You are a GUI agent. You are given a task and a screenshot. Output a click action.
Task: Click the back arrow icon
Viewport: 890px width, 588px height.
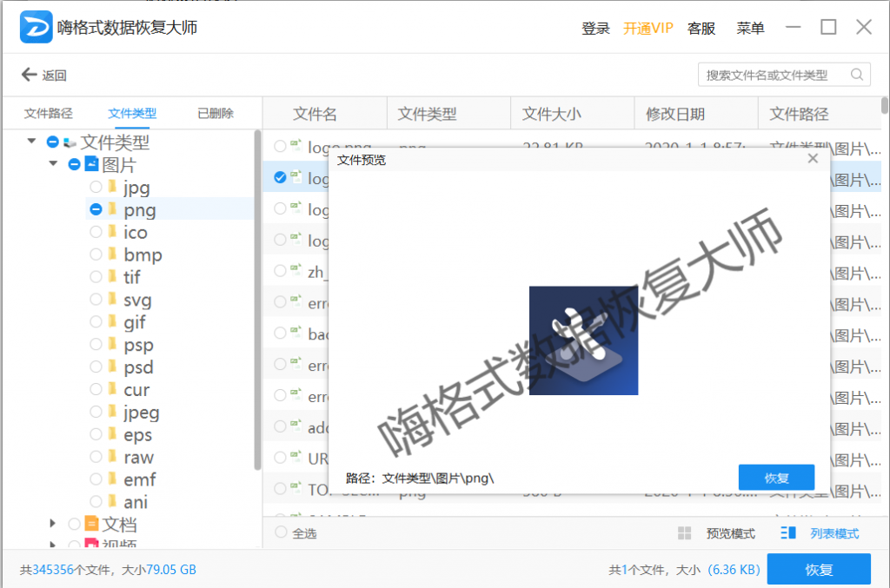click(29, 75)
